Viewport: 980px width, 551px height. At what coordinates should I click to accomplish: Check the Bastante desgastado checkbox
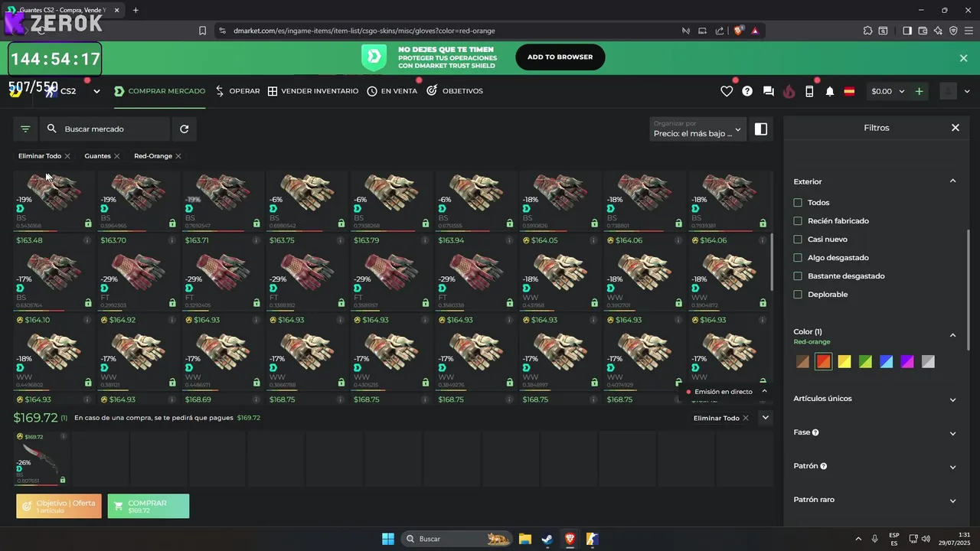point(798,276)
